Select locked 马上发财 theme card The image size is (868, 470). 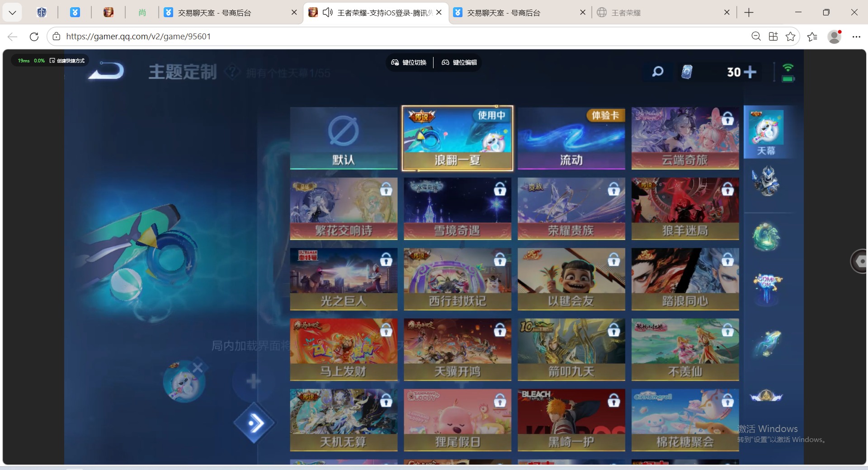point(344,349)
